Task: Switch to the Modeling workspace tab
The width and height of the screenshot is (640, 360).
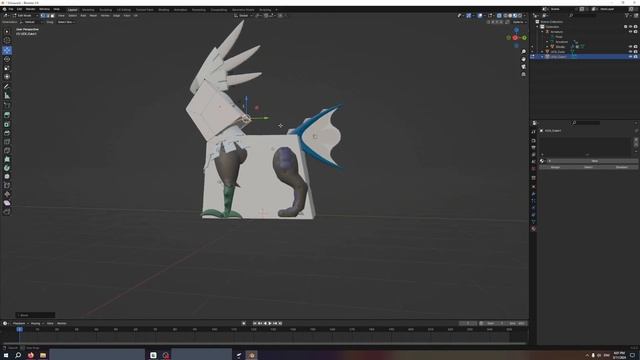Action: tap(88, 9)
